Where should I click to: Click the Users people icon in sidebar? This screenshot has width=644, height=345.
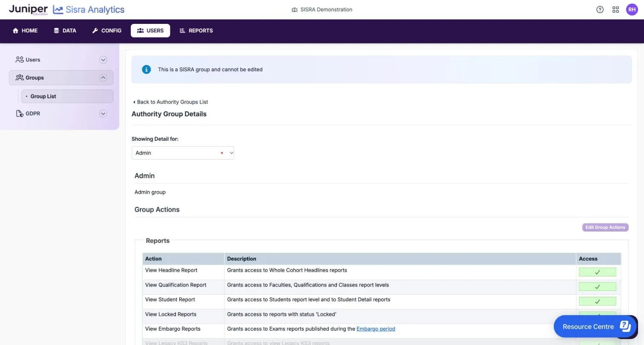[x=20, y=60]
